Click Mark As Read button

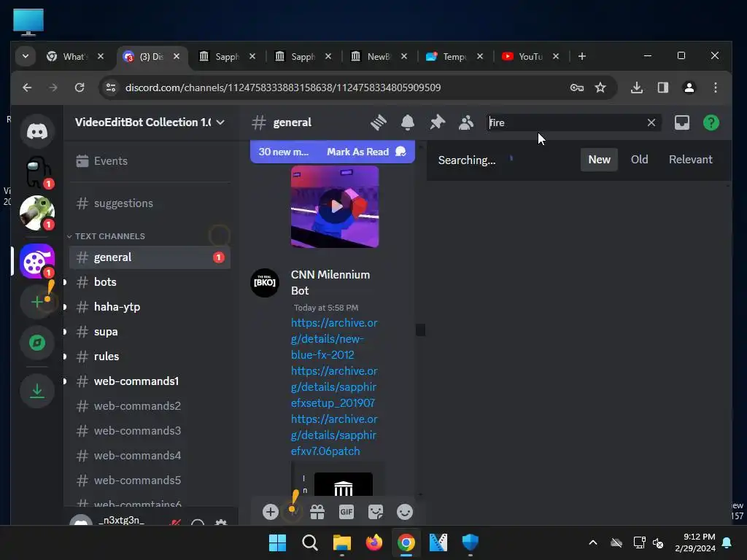pyautogui.click(x=366, y=152)
